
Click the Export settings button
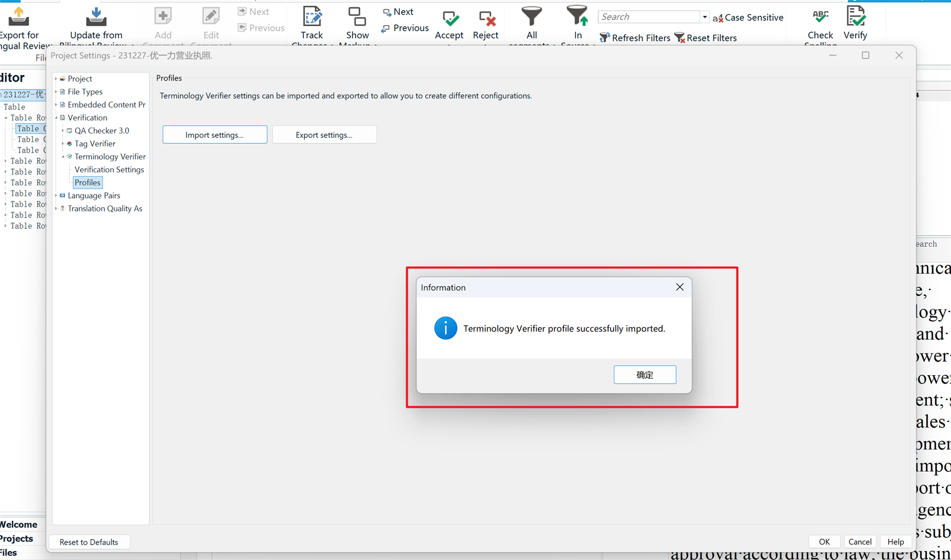324,135
